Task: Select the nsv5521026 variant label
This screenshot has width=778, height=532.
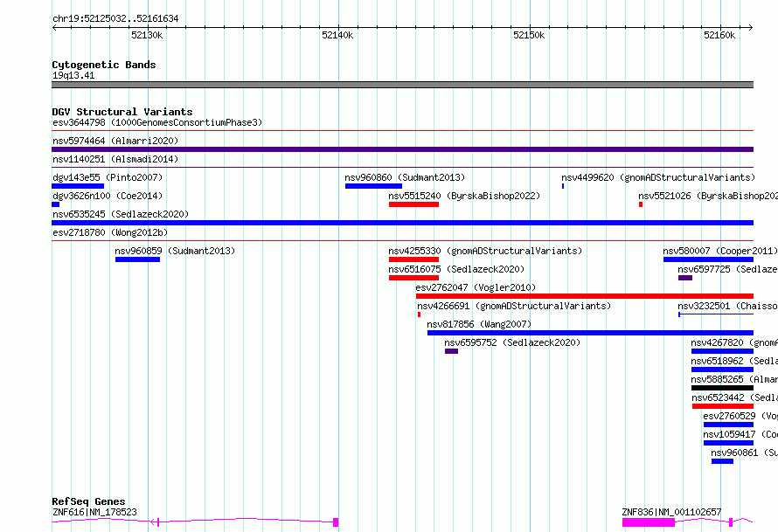Action: click(708, 196)
